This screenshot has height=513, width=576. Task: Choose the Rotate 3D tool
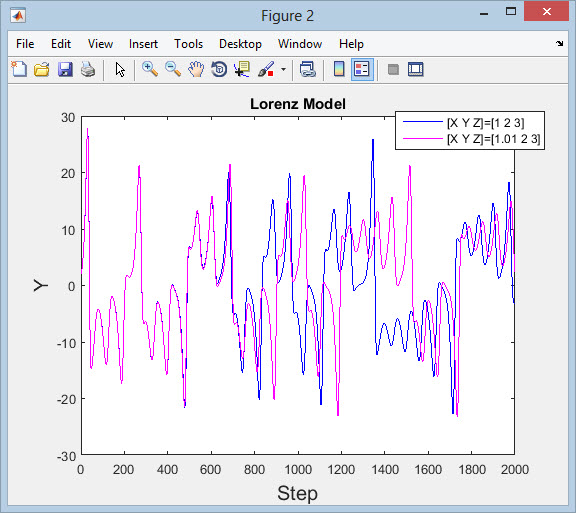pos(219,69)
